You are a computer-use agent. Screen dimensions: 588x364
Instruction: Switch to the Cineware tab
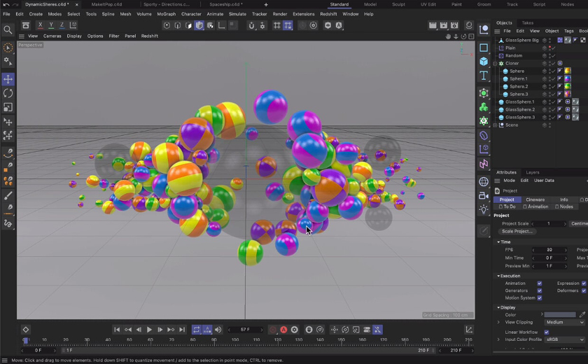point(535,199)
